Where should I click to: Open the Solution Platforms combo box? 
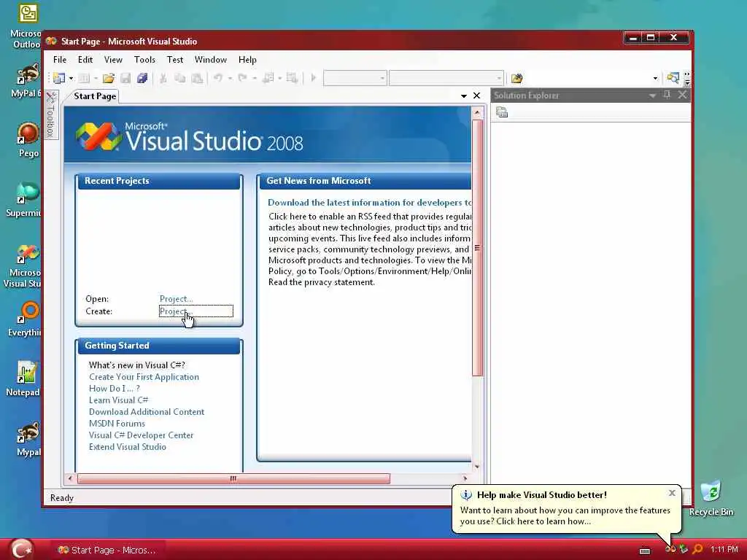click(446, 78)
